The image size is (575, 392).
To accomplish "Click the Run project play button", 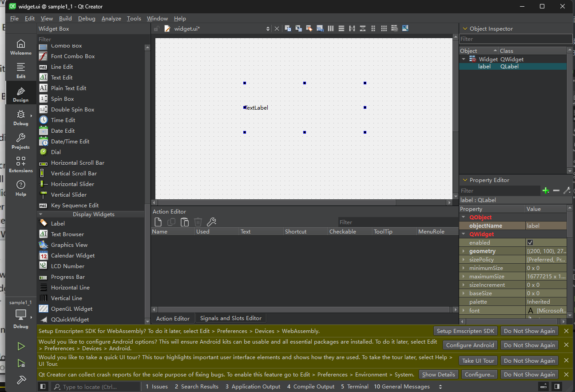I will click(21, 346).
